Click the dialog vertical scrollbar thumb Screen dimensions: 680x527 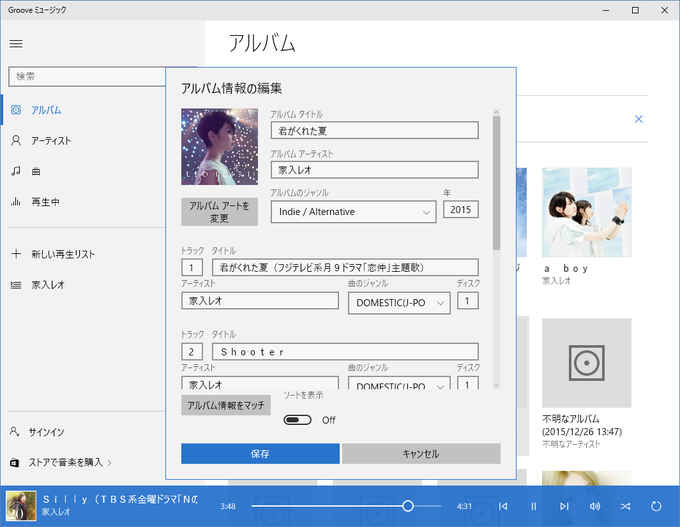click(497, 183)
